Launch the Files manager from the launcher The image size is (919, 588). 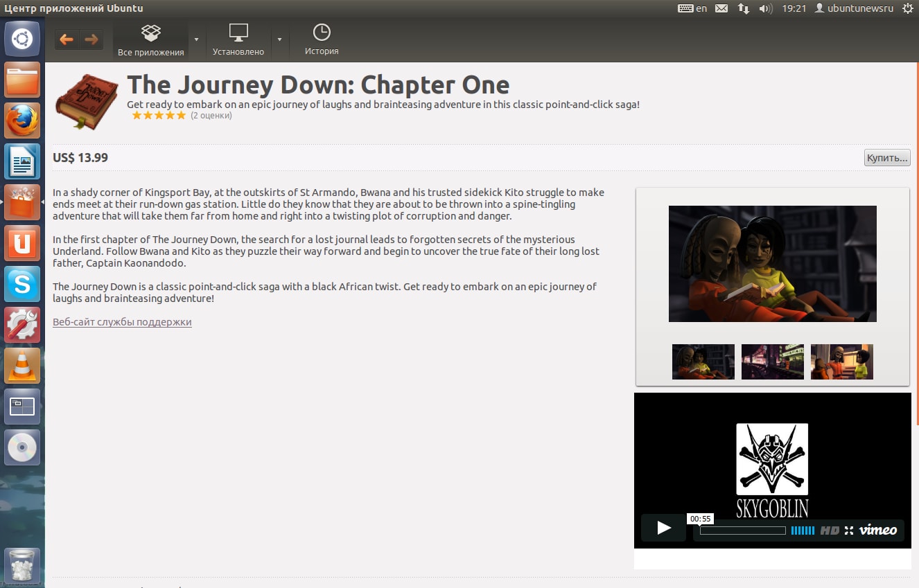22,80
